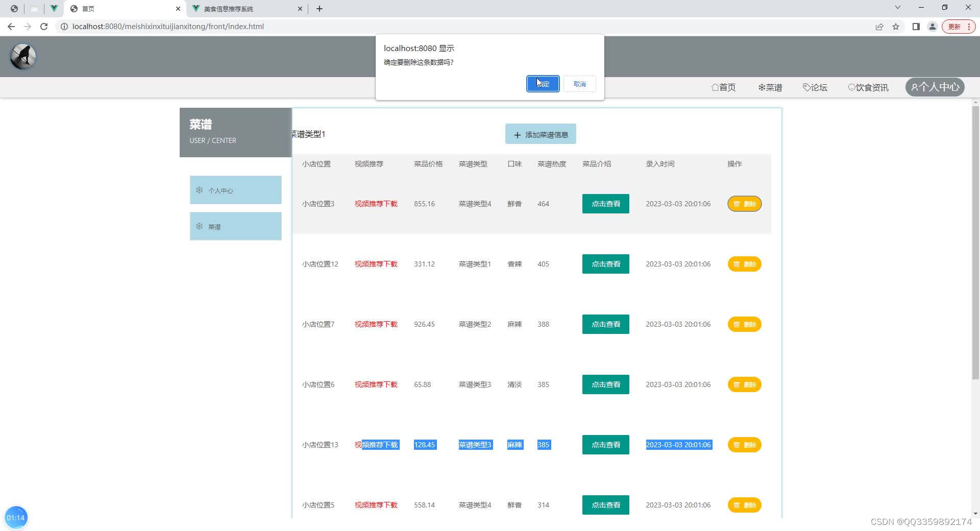
Task: Reload the page with the refresh icon
Action: [x=44, y=27]
